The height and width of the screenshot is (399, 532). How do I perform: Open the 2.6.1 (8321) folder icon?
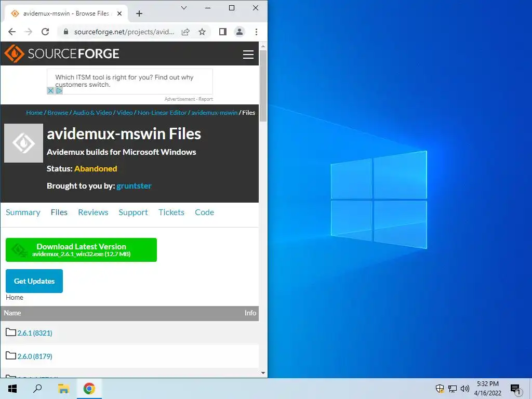11,332
